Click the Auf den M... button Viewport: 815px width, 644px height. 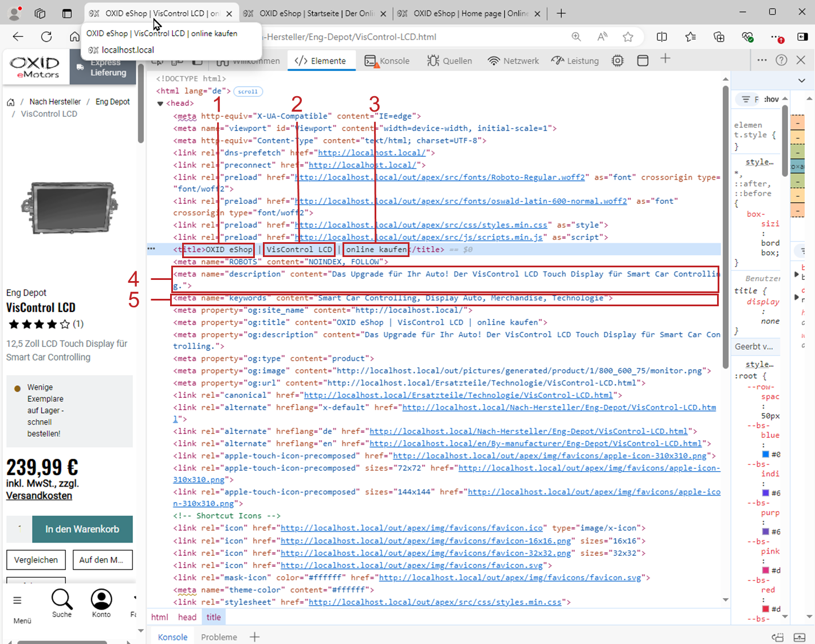(101, 560)
